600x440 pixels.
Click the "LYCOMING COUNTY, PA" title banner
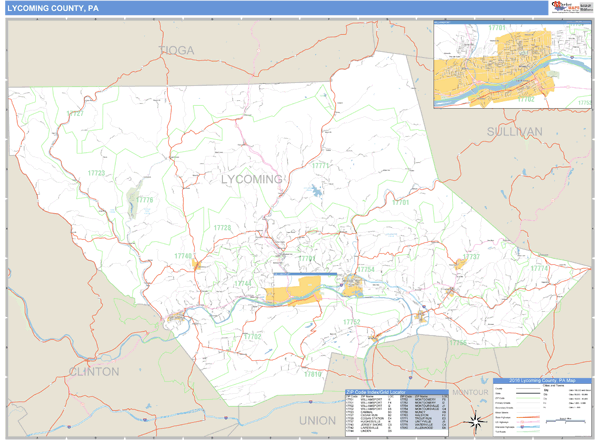tap(276, 8)
